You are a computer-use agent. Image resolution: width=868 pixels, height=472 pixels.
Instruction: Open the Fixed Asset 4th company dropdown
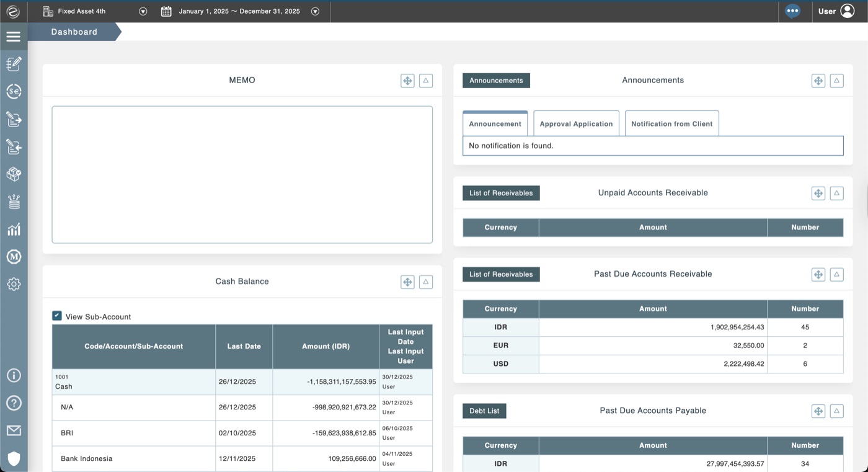click(143, 11)
